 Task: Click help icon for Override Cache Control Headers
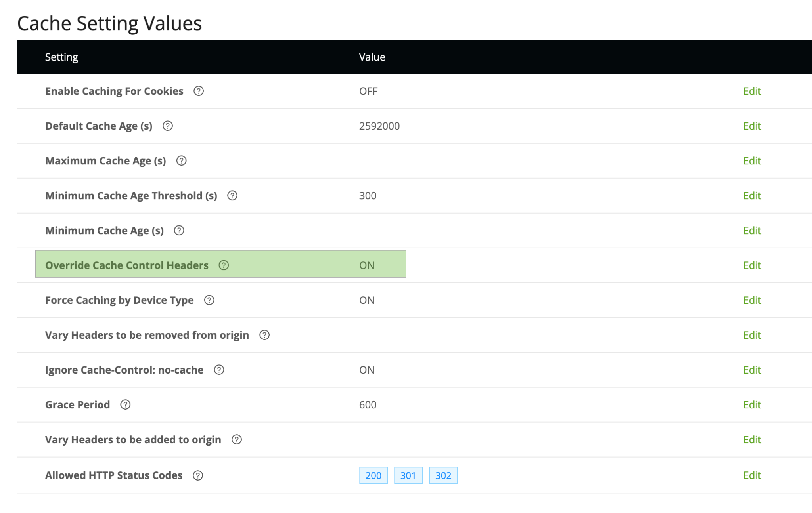click(224, 265)
